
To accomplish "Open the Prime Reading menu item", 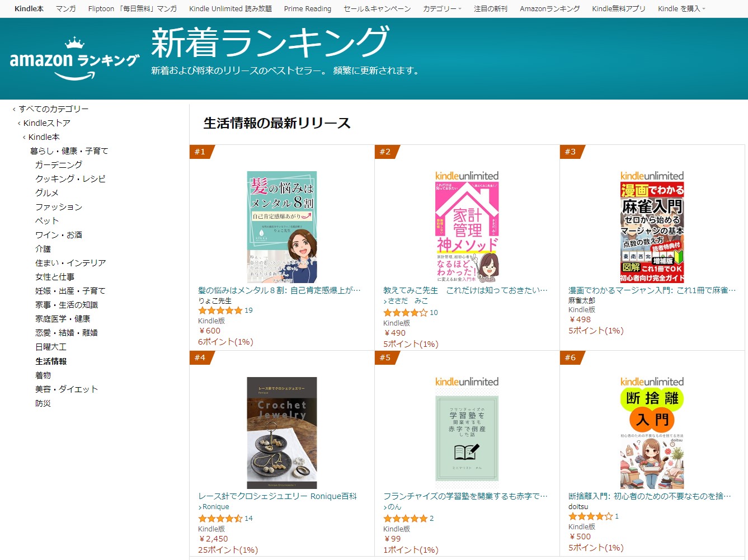I will pyautogui.click(x=308, y=9).
